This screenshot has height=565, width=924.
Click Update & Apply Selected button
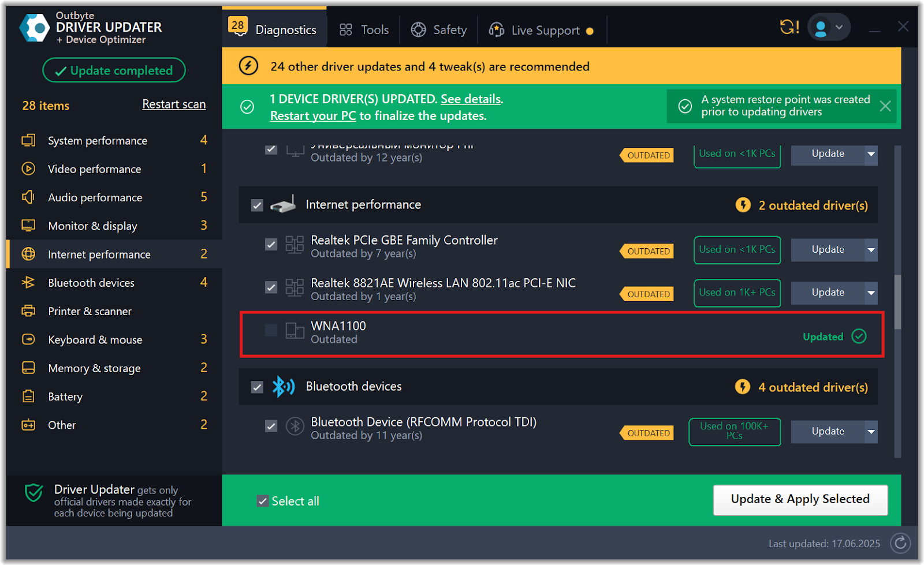800,500
